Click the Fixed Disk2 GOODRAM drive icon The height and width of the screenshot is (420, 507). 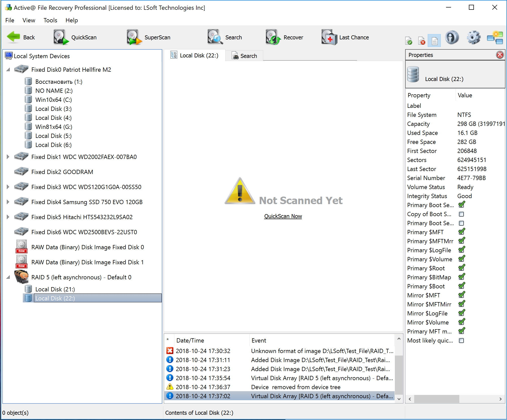coord(21,172)
